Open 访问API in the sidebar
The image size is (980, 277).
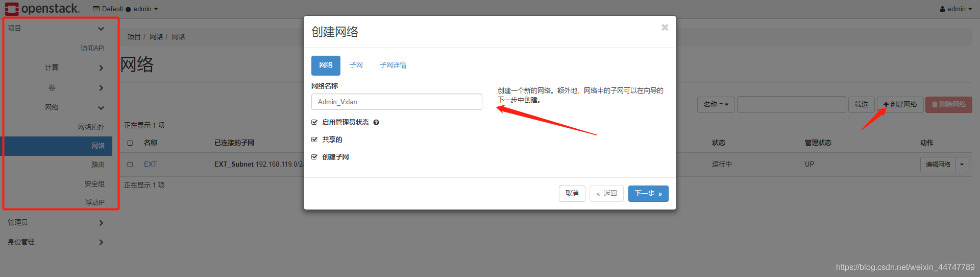tap(92, 48)
